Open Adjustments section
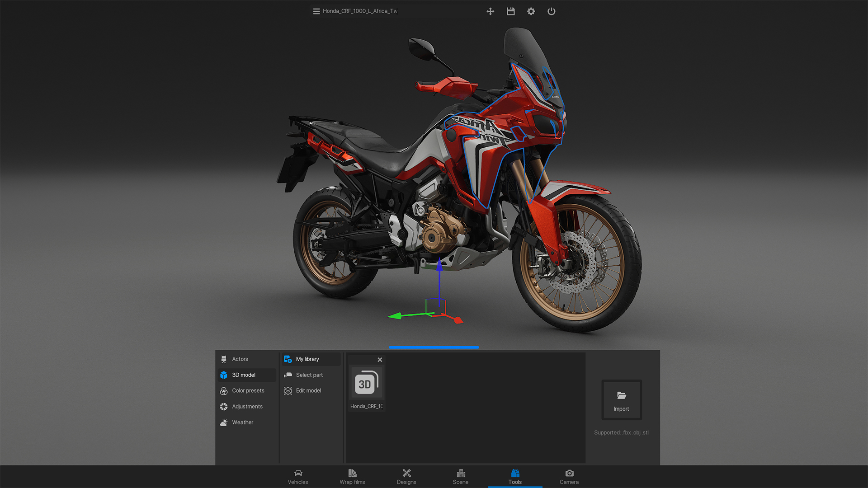 247,407
